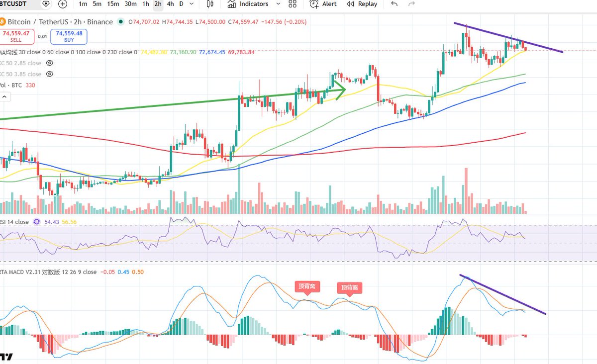Click the orange Bitcoin logo icon
This screenshot has height=364, width=597.
coord(2,22)
